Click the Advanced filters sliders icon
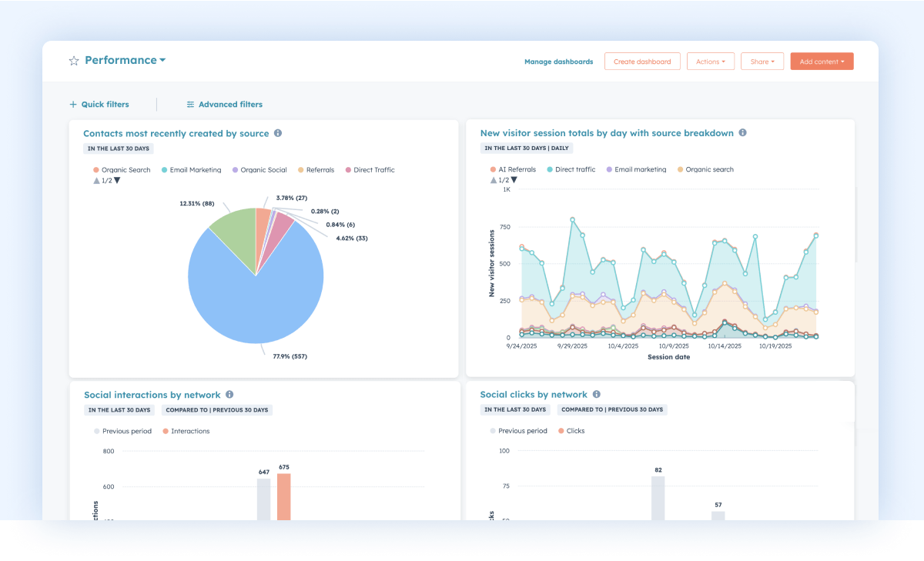This screenshot has width=924, height=561. point(190,105)
